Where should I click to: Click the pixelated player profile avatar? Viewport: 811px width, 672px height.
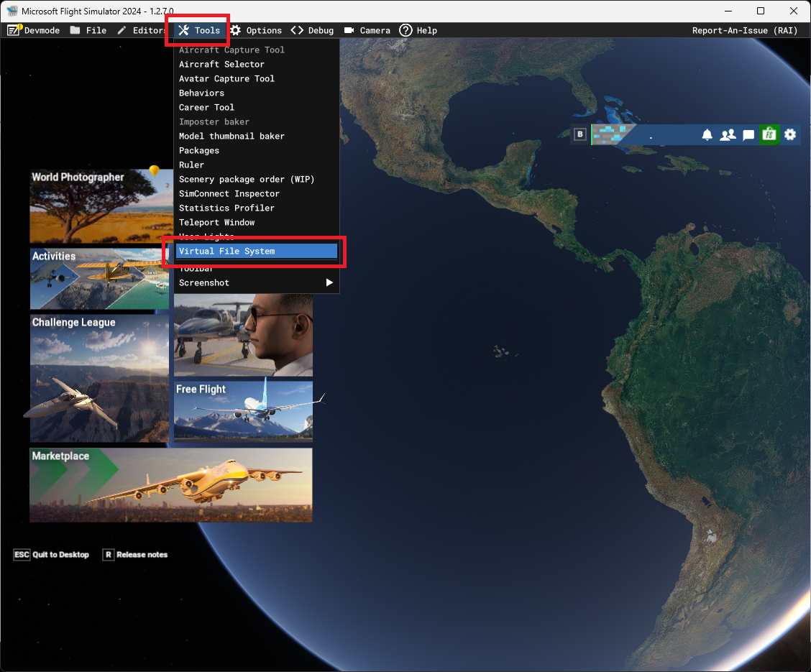click(x=612, y=134)
